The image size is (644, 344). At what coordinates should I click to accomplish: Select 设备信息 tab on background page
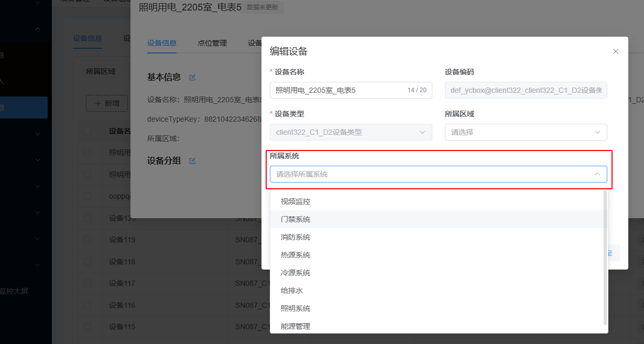tap(88, 38)
